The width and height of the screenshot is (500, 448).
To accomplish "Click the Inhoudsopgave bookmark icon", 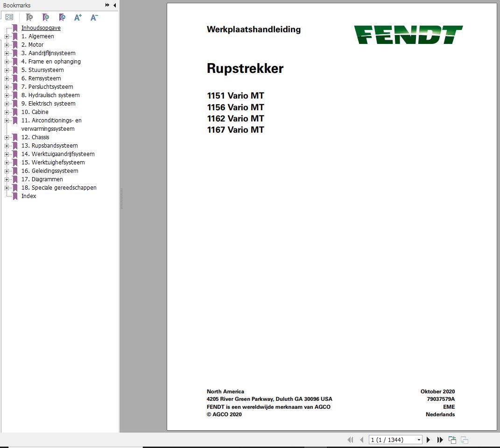I will coord(15,28).
